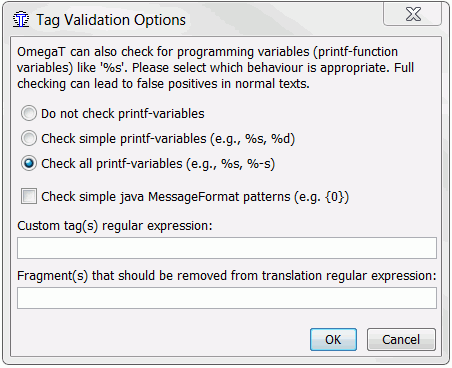Click empty title bar area beside dialog title
This screenshot has height=368, width=452.
283,20
